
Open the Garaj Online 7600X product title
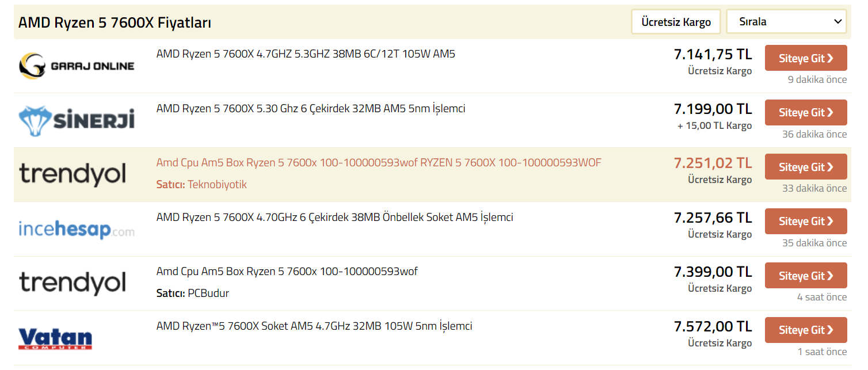[x=306, y=54]
